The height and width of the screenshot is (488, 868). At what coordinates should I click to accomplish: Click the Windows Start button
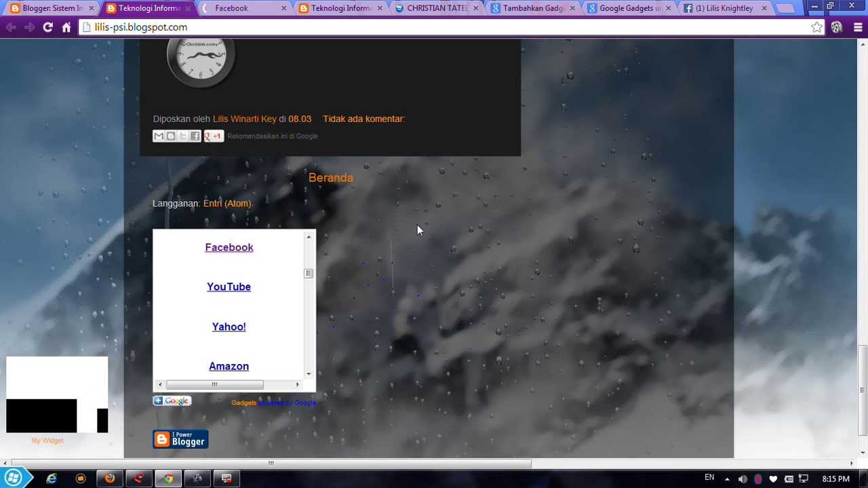14,479
